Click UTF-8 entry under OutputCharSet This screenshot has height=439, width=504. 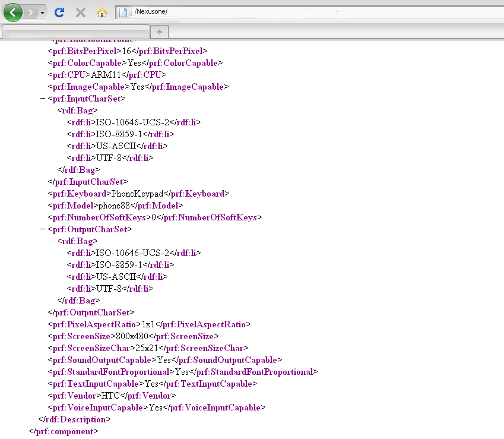click(109, 289)
